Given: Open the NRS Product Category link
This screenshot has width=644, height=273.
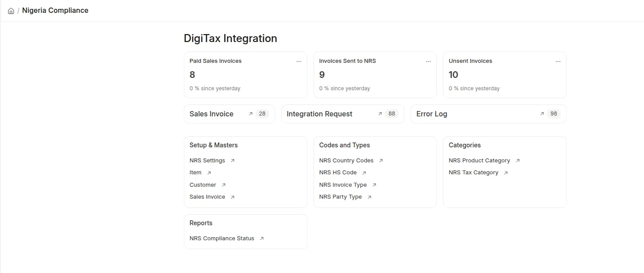Looking at the screenshot, I should coord(479,161).
